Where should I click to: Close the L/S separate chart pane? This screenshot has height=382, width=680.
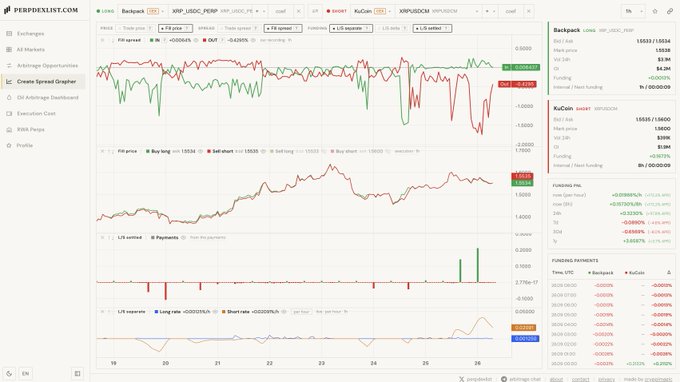(103, 312)
